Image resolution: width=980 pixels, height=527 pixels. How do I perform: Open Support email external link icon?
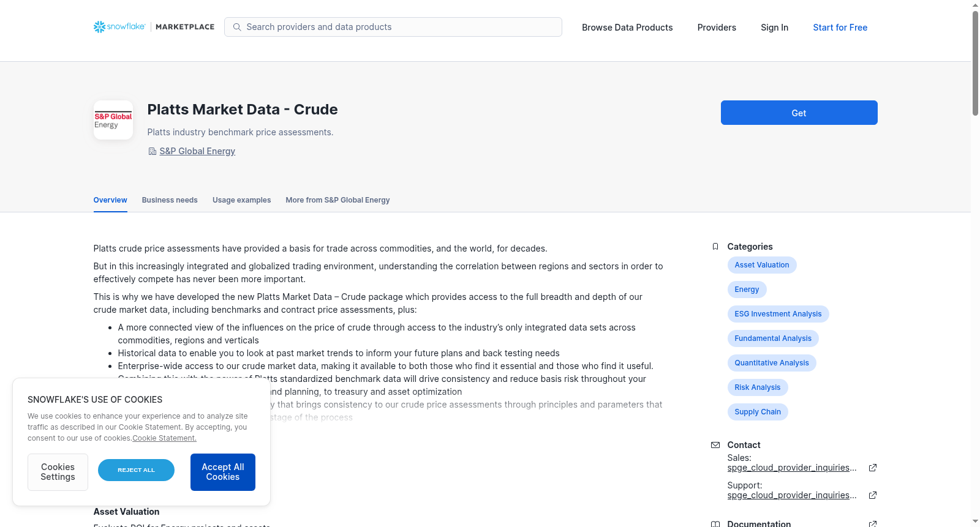click(x=873, y=495)
